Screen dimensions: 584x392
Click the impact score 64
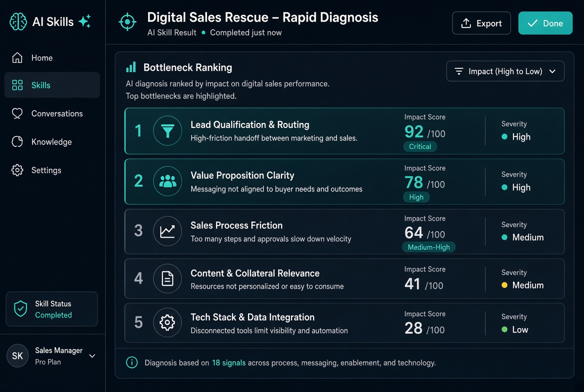(x=414, y=232)
